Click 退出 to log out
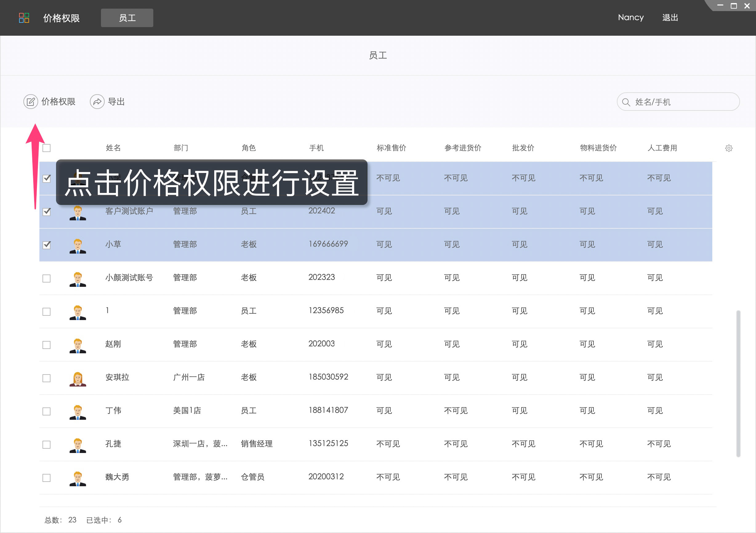756x533 pixels. coord(670,18)
